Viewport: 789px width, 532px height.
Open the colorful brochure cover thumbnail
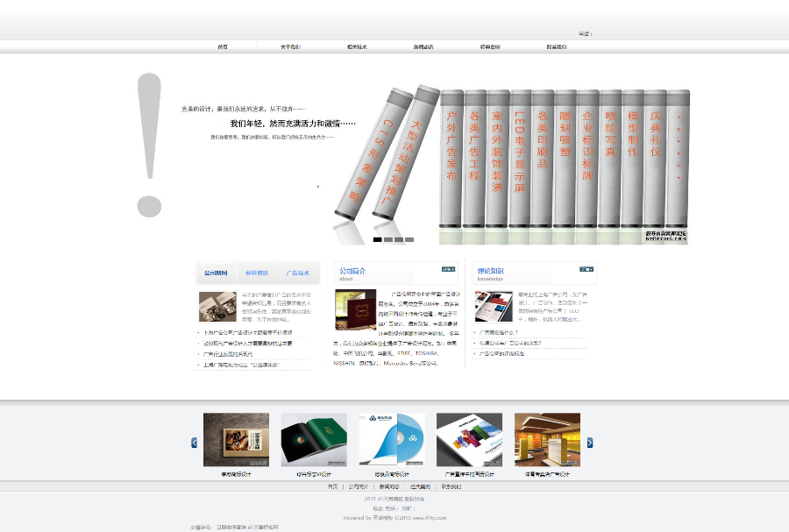470,439
